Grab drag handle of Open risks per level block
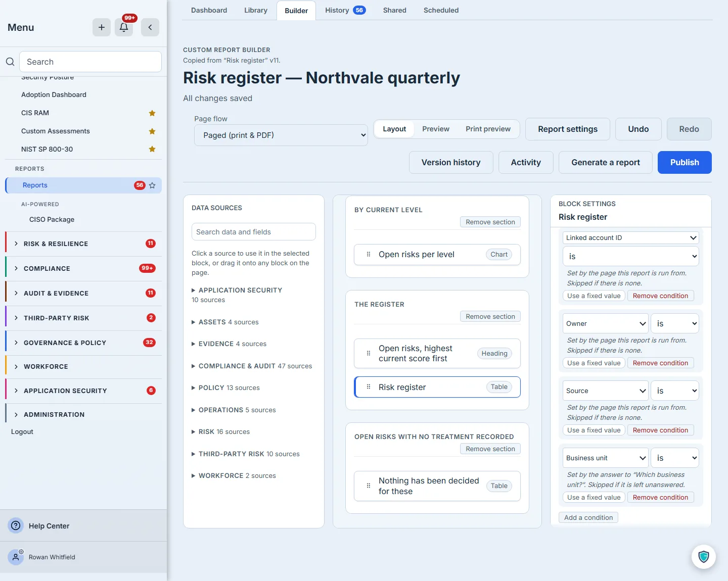This screenshot has height=581, width=728. click(369, 255)
